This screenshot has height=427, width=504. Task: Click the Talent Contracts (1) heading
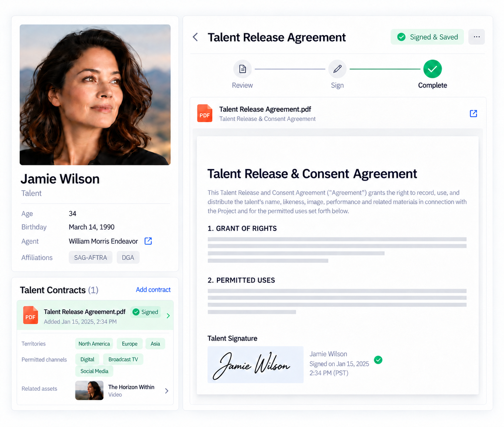[x=59, y=290]
